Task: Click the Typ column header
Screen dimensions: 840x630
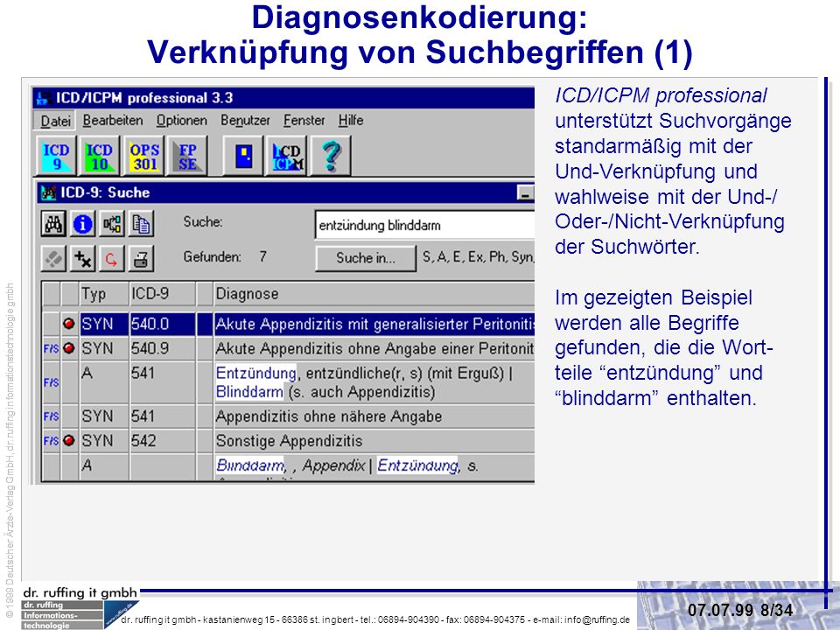Action: [104, 294]
